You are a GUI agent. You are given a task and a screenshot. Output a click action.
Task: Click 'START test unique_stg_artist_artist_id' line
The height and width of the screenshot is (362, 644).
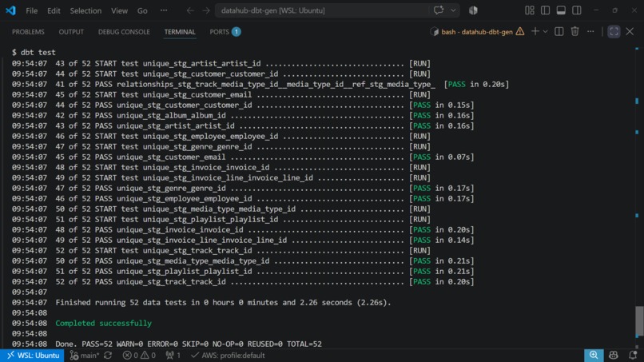pyautogui.click(x=221, y=64)
